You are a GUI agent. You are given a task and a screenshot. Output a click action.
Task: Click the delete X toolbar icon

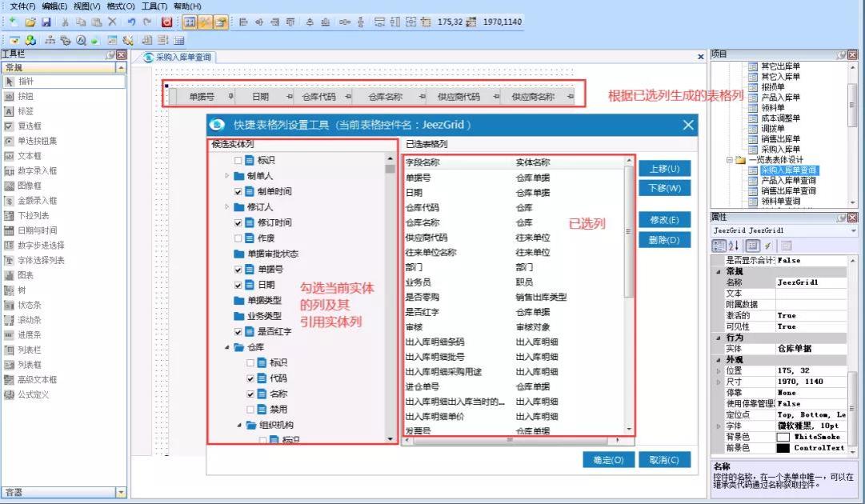tap(113, 22)
